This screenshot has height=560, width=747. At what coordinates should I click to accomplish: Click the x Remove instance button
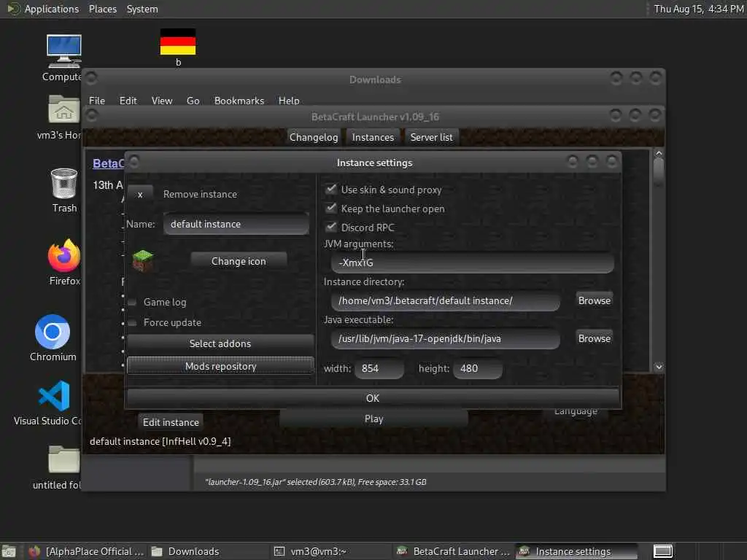(x=139, y=194)
